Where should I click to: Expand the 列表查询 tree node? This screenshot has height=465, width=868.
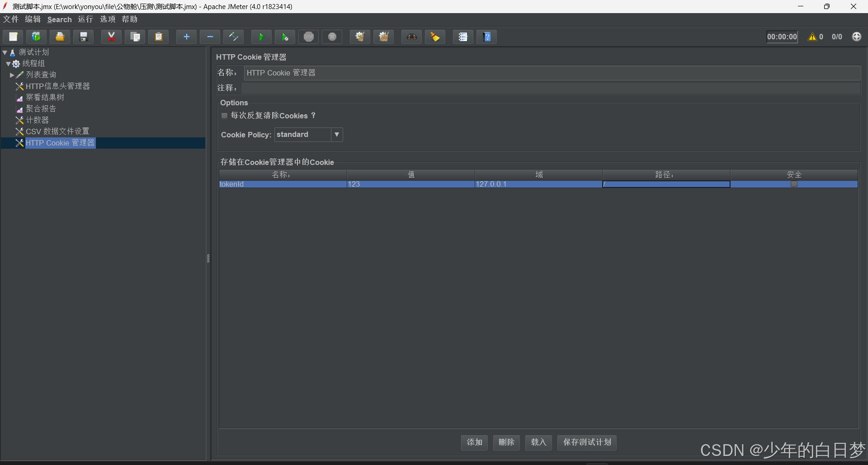12,75
